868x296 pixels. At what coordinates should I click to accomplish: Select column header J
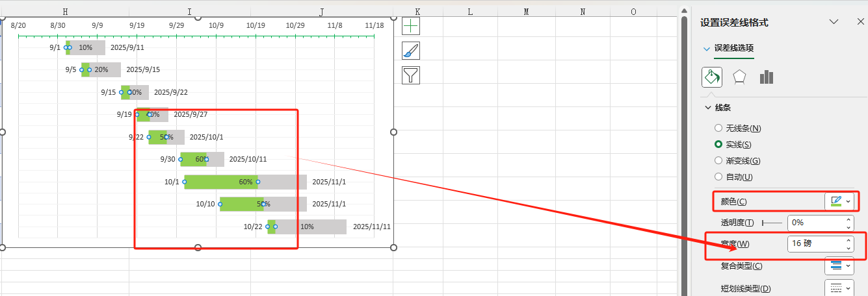pos(322,12)
